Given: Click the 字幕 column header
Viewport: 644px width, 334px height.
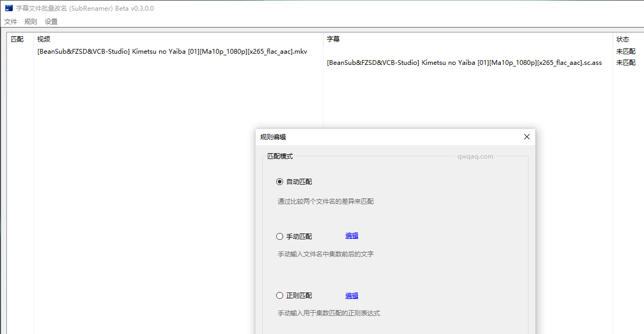Looking at the screenshot, I should pos(333,39).
